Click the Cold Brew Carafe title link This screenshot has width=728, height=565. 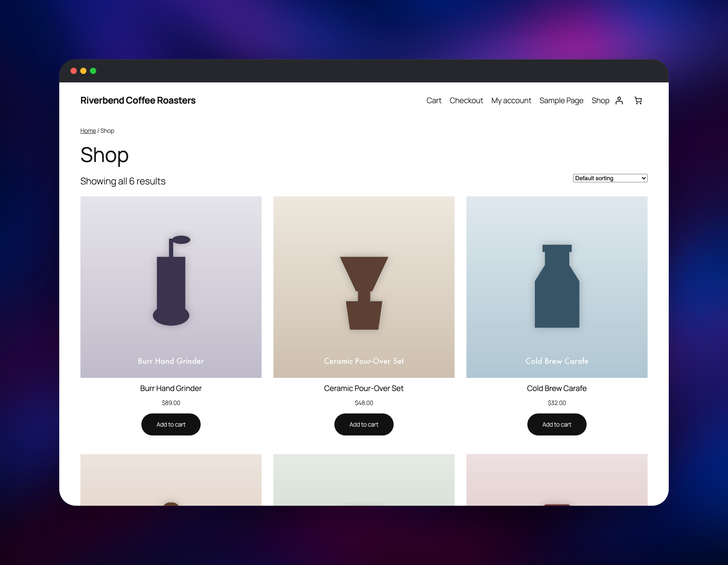pyautogui.click(x=557, y=388)
